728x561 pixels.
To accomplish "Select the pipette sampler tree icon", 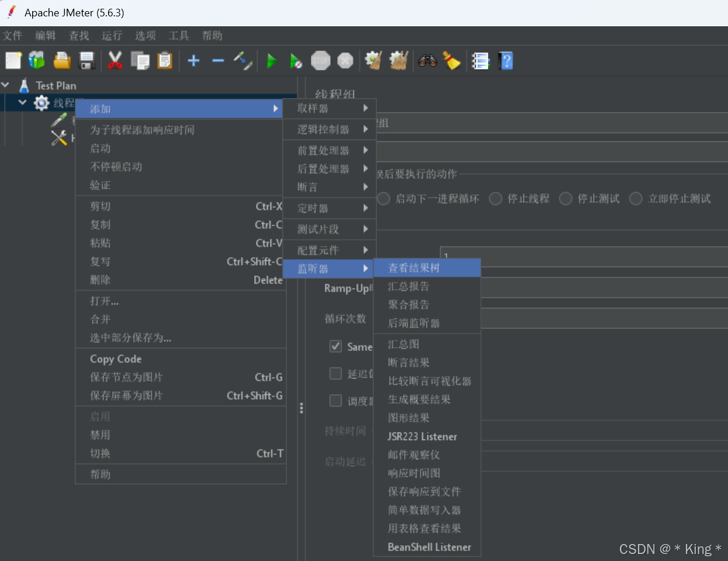I will pyautogui.click(x=59, y=120).
